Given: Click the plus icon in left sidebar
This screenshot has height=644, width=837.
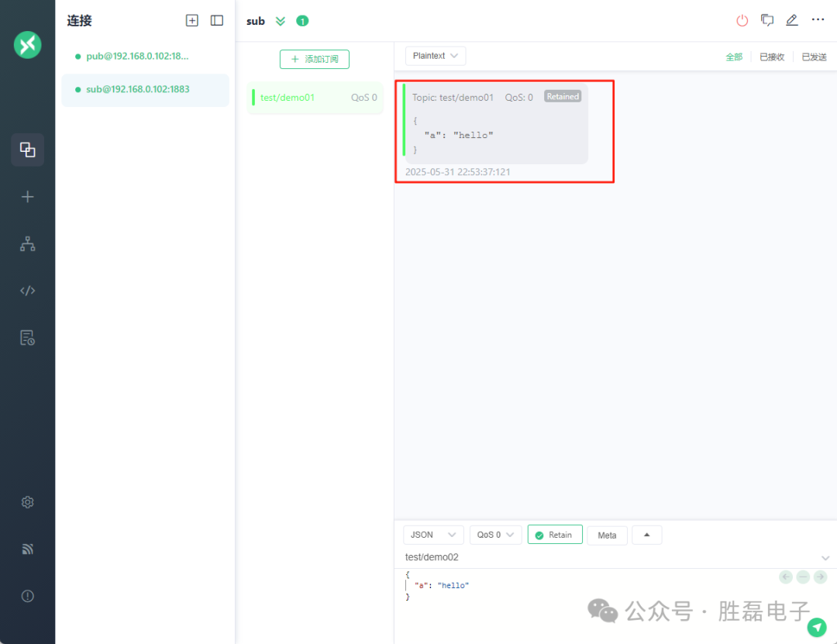Looking at the screenshot, I should 27,197.
